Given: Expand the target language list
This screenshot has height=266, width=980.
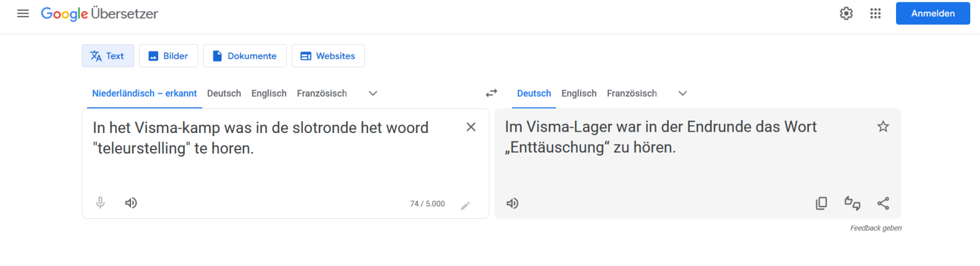Looking at the screenshot, I should coord(683,93).
